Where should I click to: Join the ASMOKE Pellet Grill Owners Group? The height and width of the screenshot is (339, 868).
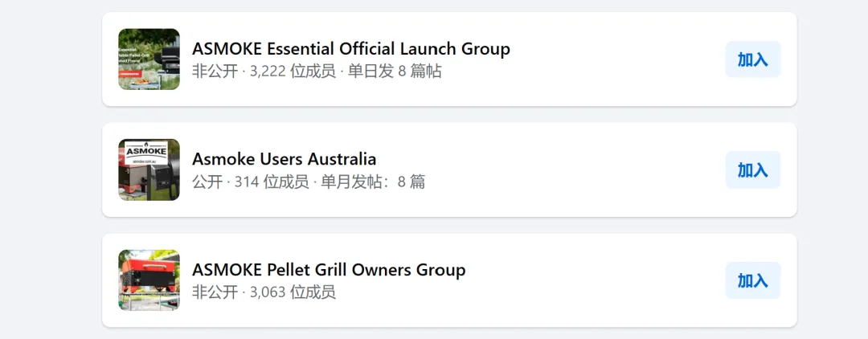752,280
